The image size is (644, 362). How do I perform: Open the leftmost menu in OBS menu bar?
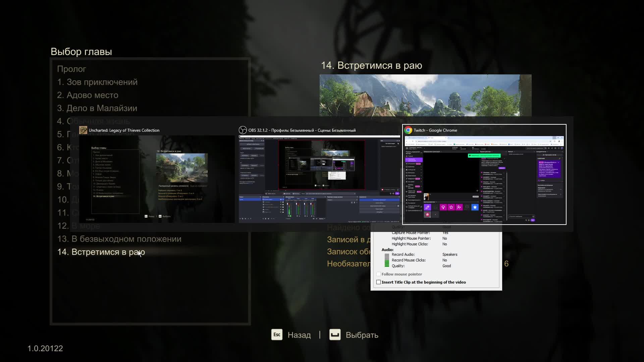pos(241,138)
